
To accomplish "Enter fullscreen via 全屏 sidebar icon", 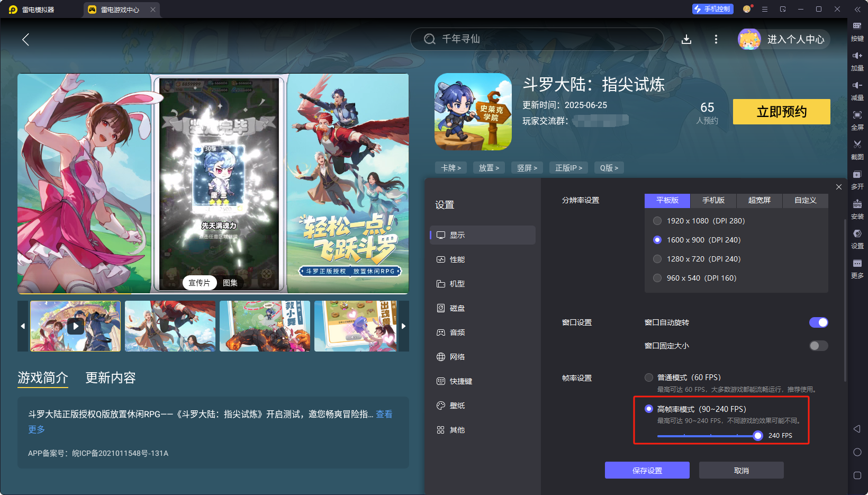I will pyautogui.click(x=857, y=120).
